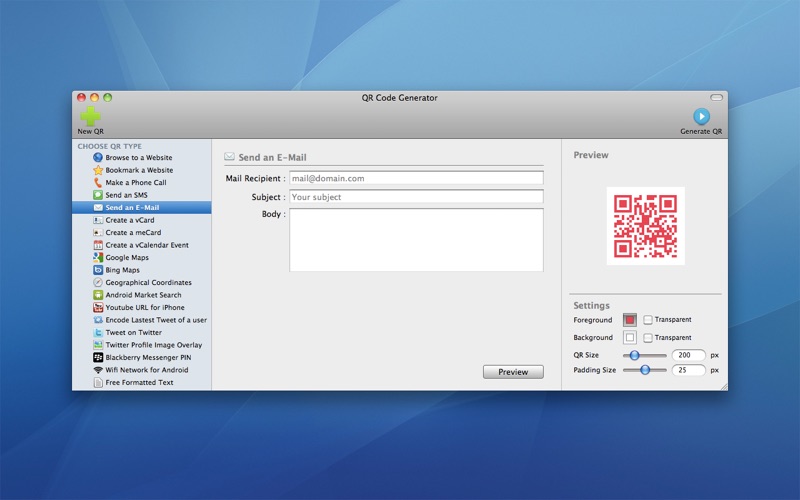Choose "Encode Lastest Tweet of a user" text
Viewport: 800px width, 500px height.
tap(156, 320)
